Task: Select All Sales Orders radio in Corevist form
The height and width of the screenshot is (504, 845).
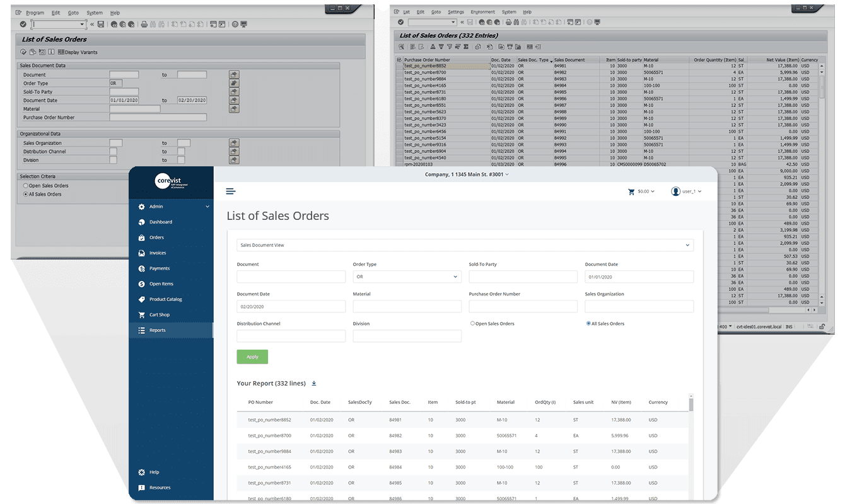Action: [588, 323]
